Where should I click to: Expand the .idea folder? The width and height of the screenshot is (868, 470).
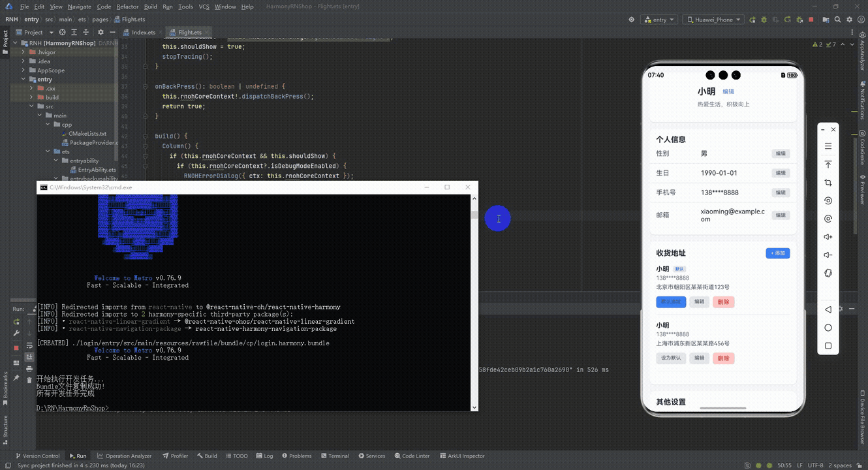23,61
